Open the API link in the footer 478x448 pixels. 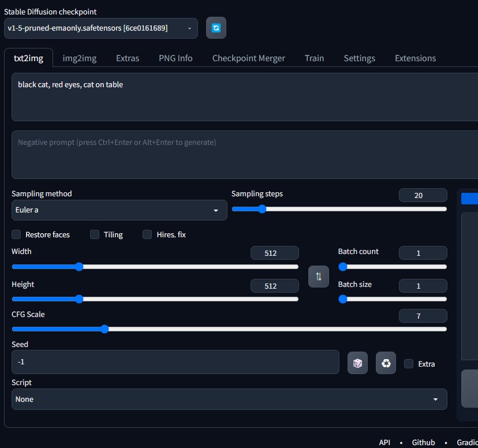click(384, 442)
